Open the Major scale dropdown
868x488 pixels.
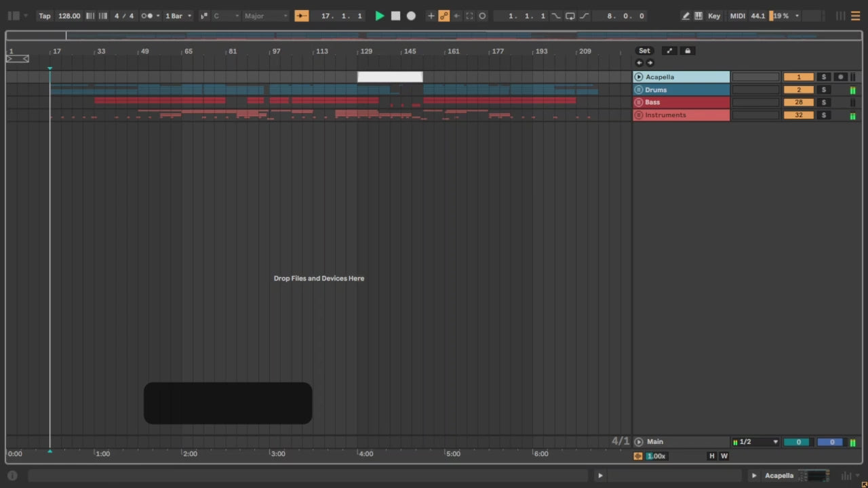coord(266,16)
